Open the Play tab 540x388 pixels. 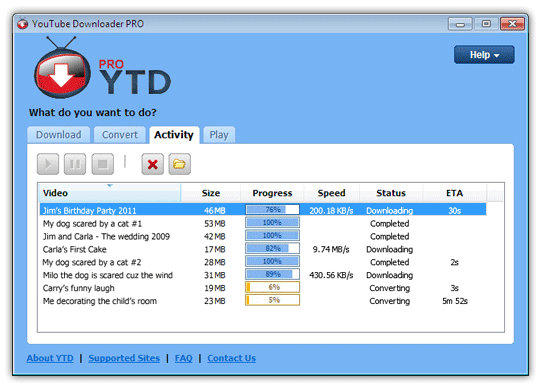click(x=219, y=135)
